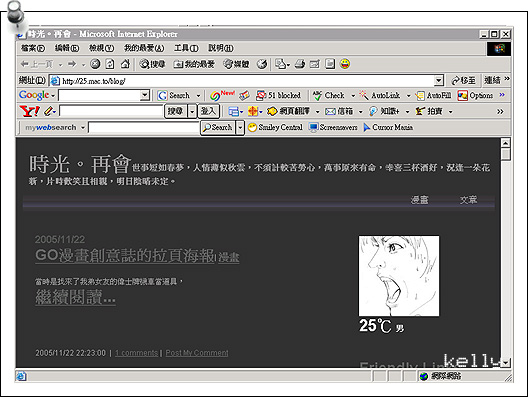
Task: Stop page loading with Stop icon
Action: [x=95, y=64]
